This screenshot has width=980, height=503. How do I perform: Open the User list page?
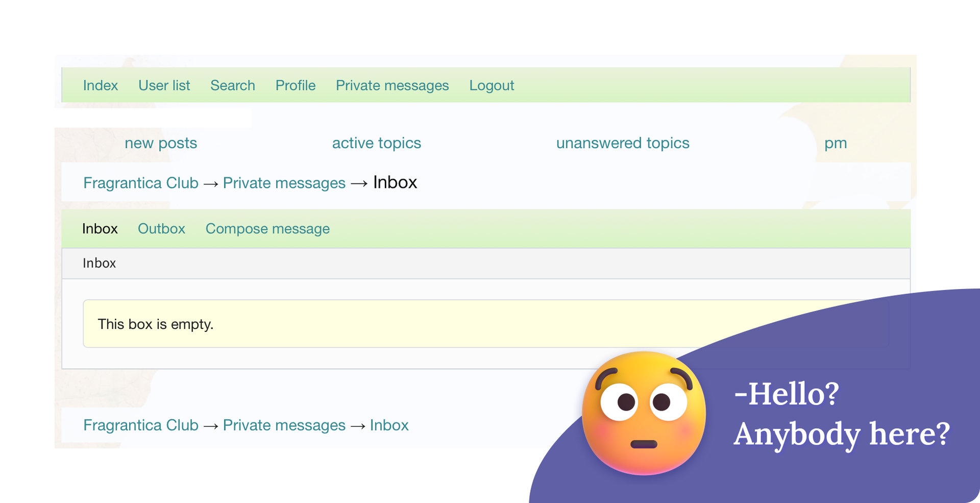(x=164, y=85)
